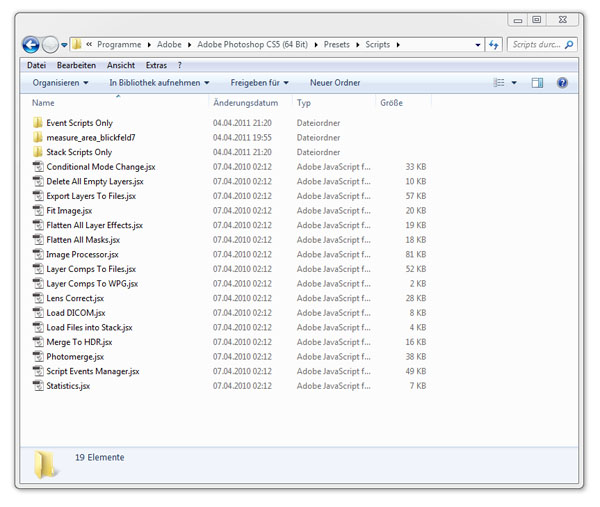This screenshot has height=507, width=600.
Task: Open the Ansicht menu
Action: pyautogui.click(x=121, y=65)
